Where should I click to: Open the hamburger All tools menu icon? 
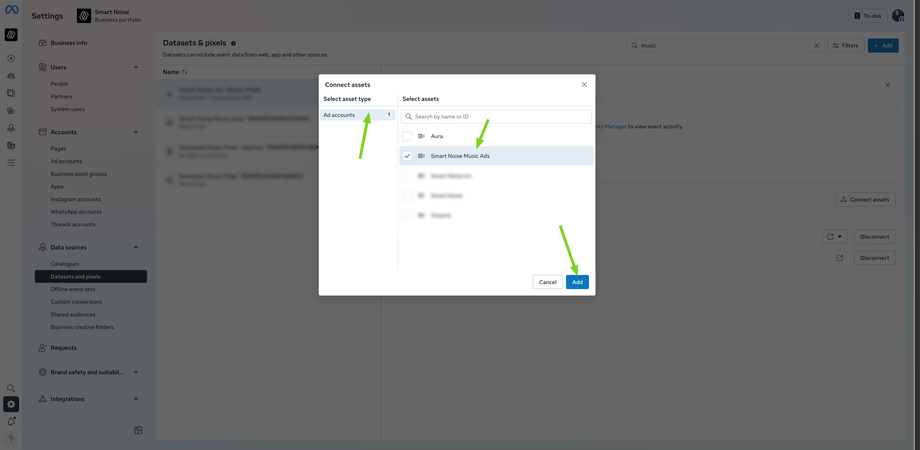(x=11, y=163)
